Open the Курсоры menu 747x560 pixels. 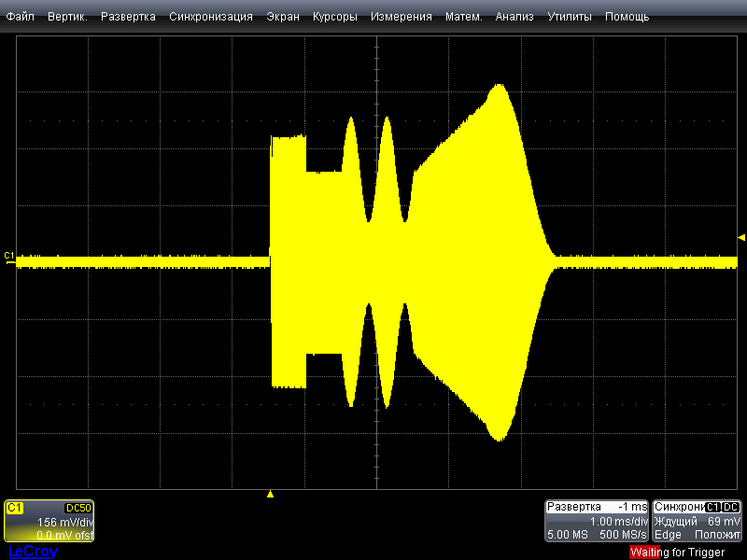click(335, 17)
